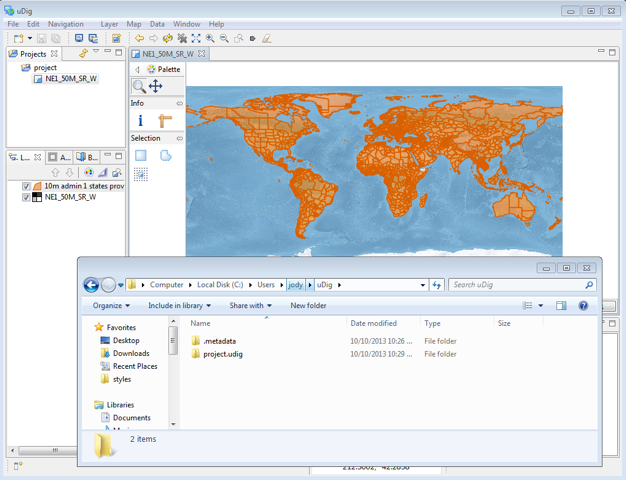The image size is (626, 480).
Task: Click the Zoom Out toolbar icon
Action: tap(224, 38)
